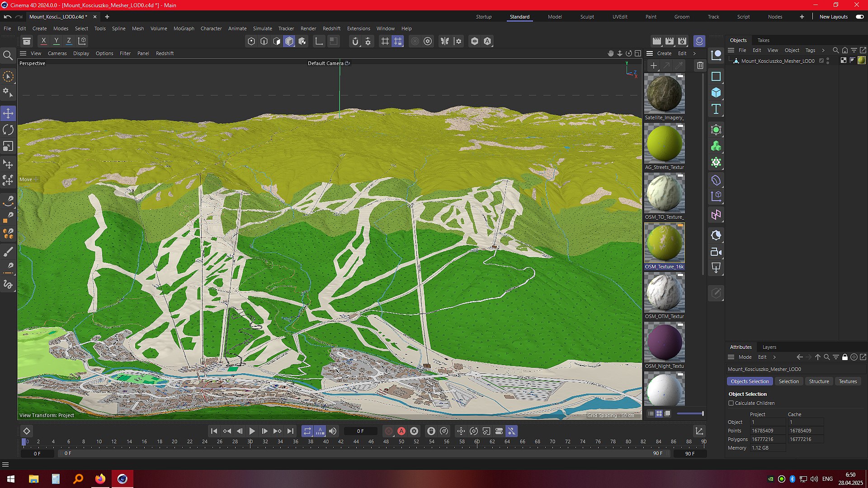Toggle the Z axis lock

pyautogui.click(x=69, y=41)
